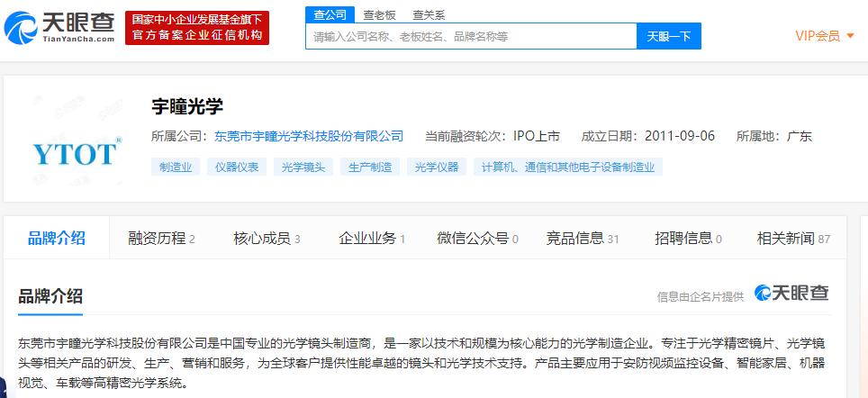Click the 光学镜头 tag
The height and width of the screenshot is (398, 868).
coord(303,167)
